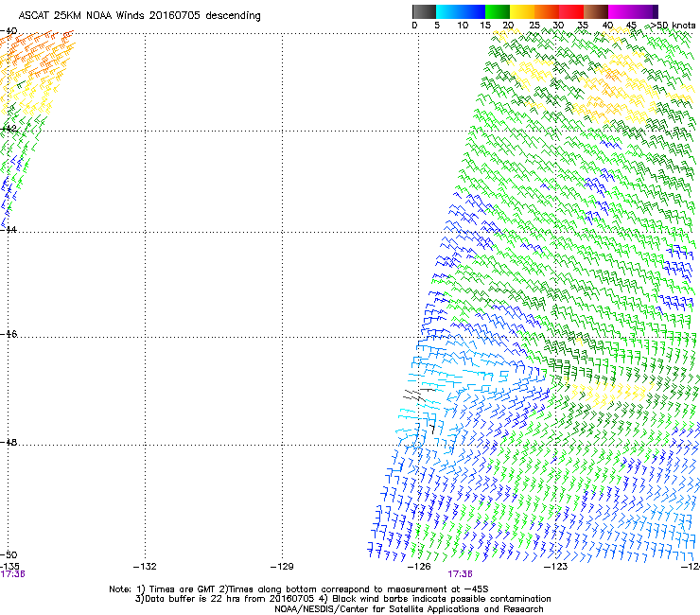The image size is (700, 615).
Task: Click the -132 longitude axis label
Action: tap(145, 567)
